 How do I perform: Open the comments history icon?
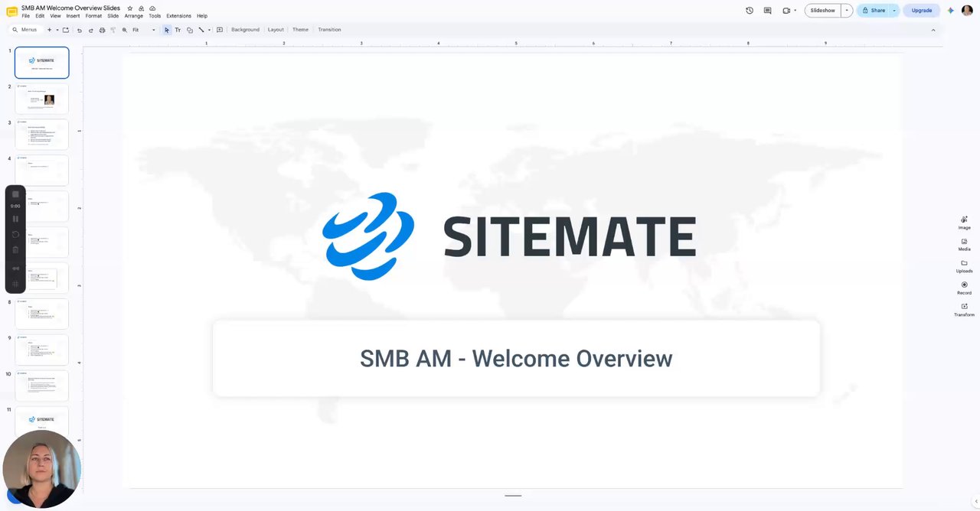(767, 11)
